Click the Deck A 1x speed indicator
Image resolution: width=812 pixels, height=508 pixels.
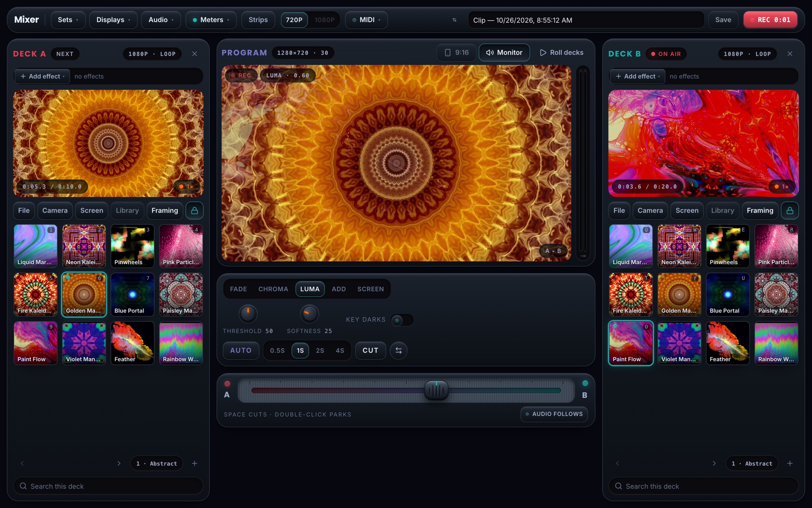tap(186, 186)
